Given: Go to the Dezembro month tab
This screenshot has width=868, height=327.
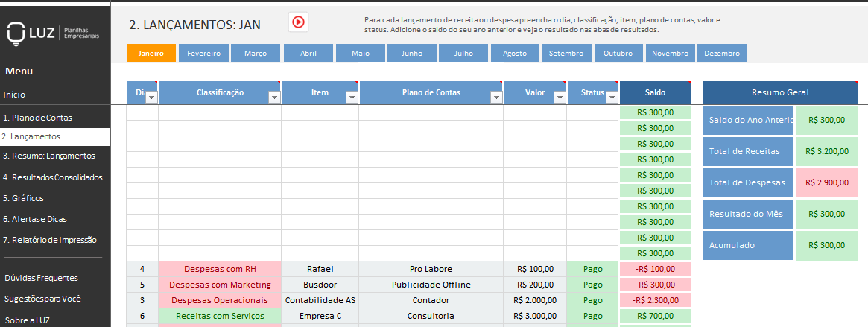Looking at the screenshot, I should [x=722, y=54].
